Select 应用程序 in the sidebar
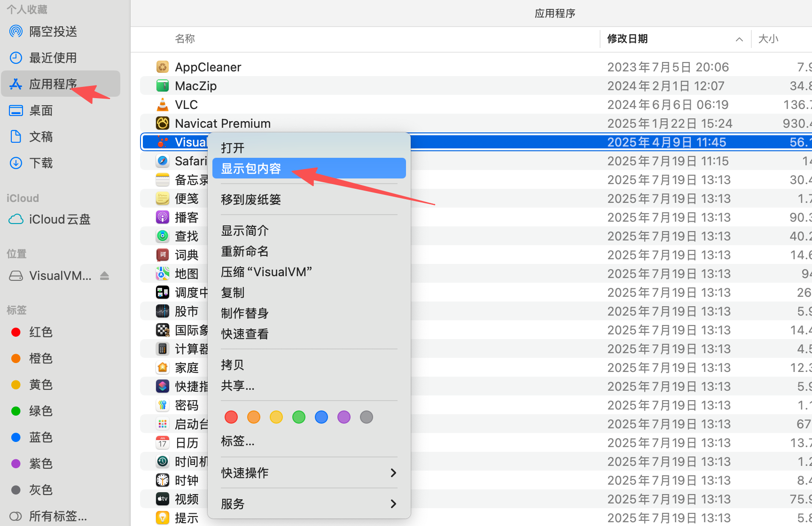Screen dimensions: 812x526 (60, 84)
